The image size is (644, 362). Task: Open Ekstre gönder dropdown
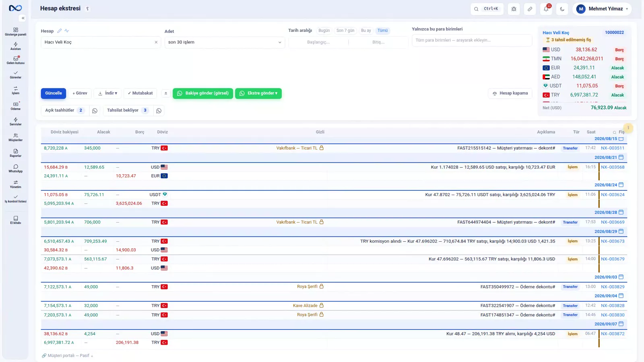(x=258, y=93)
